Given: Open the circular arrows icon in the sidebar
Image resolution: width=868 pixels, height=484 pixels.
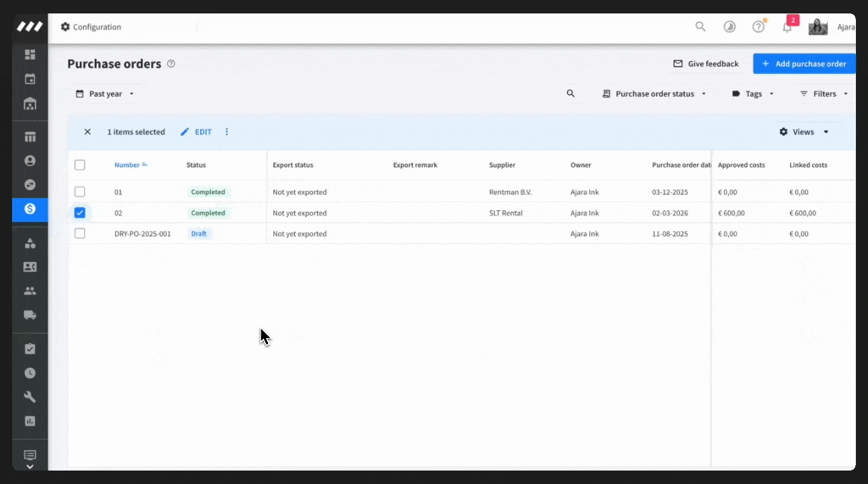Looking at the screenshot, I should click(x=30, y=185).
